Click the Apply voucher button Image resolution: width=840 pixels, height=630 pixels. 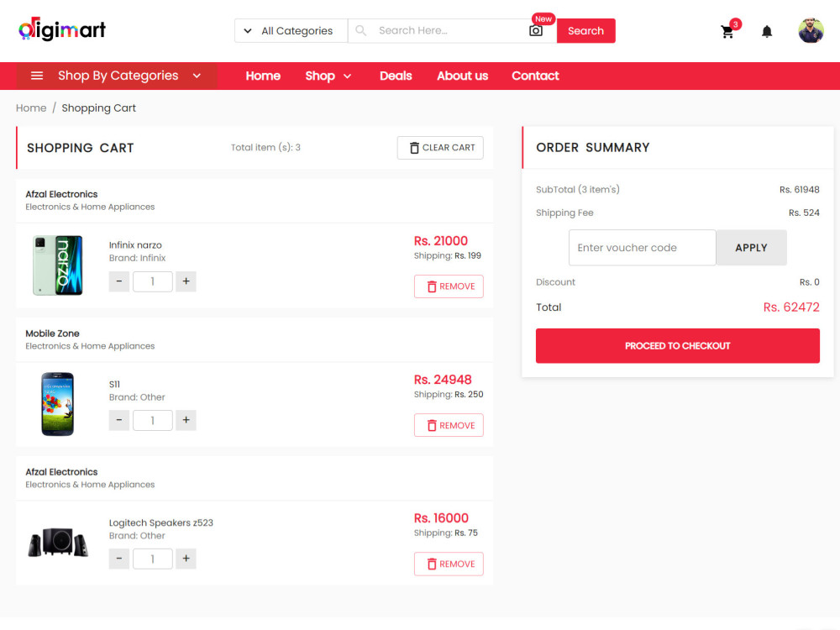[751, 248]
